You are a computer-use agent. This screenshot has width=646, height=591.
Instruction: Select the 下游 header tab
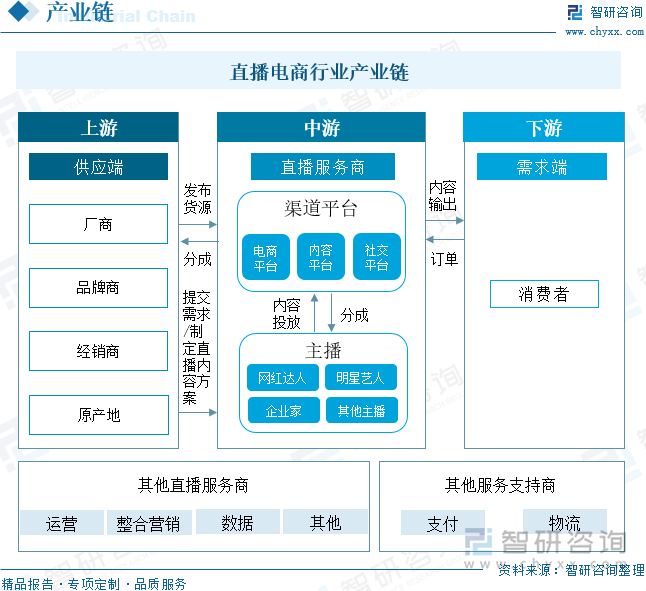pyautogui.click(x=543, y=128)
